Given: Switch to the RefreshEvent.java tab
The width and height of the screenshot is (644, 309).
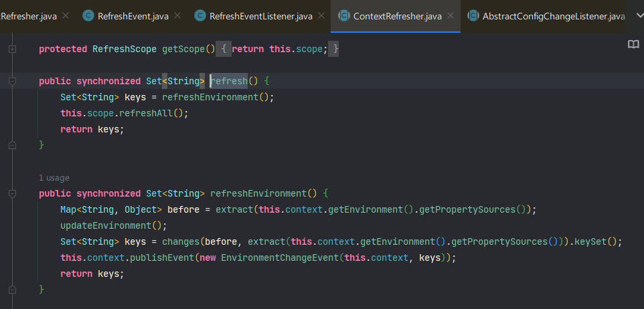Looking at the screenshot, I should point(133,17).
